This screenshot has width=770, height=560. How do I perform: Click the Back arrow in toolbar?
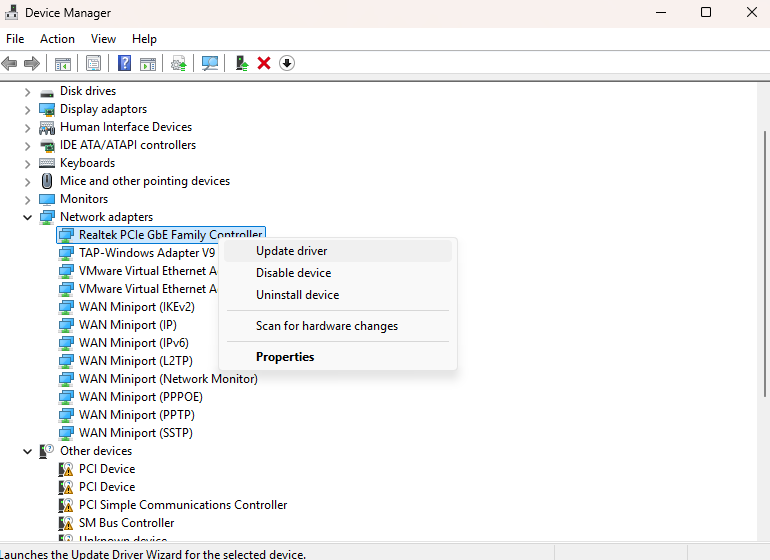coord(10,63)
